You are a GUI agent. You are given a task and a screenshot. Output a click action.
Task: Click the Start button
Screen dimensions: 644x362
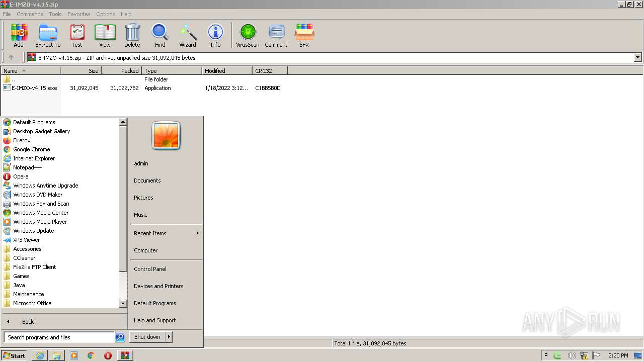14,355
